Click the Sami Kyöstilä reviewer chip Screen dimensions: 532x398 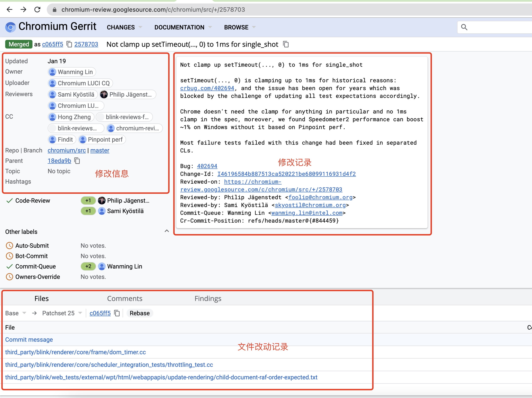click(73, 94)
